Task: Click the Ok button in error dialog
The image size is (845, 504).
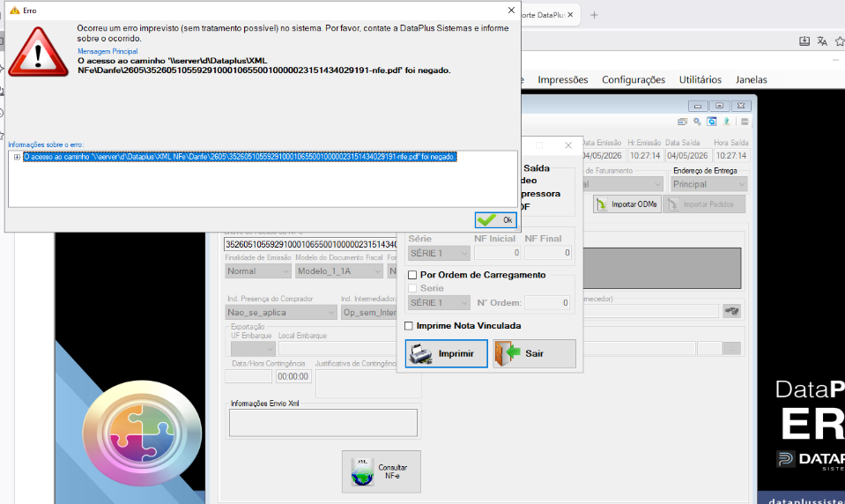Action: point(496,220)
